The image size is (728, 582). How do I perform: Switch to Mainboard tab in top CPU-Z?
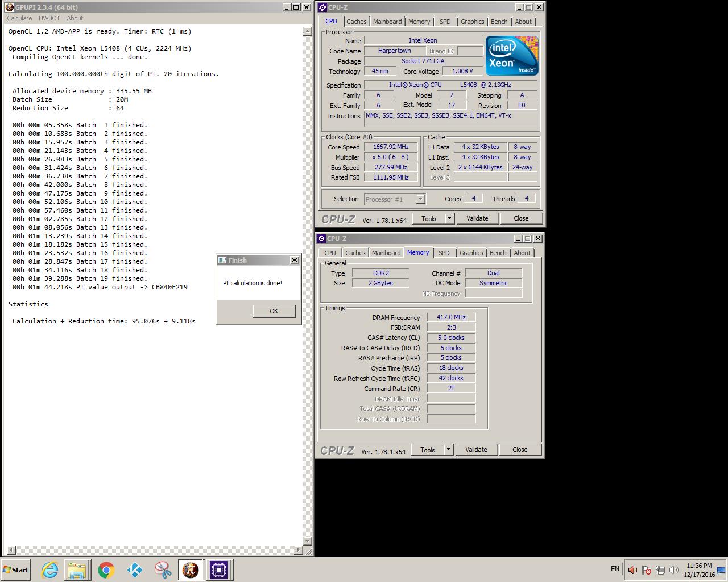coord(387,22)
